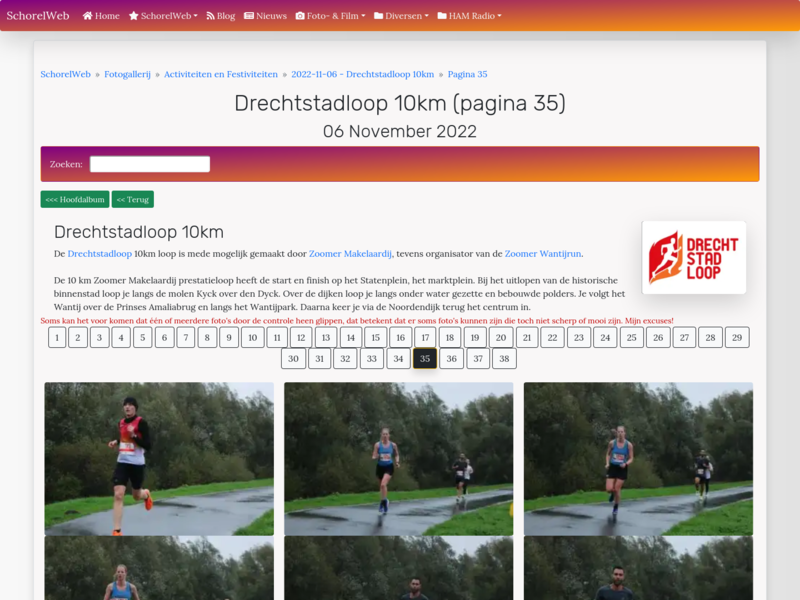Focus the Zoeken search field
The width and height of the screenshot is (800, 600).
click(x=149, y=164)
